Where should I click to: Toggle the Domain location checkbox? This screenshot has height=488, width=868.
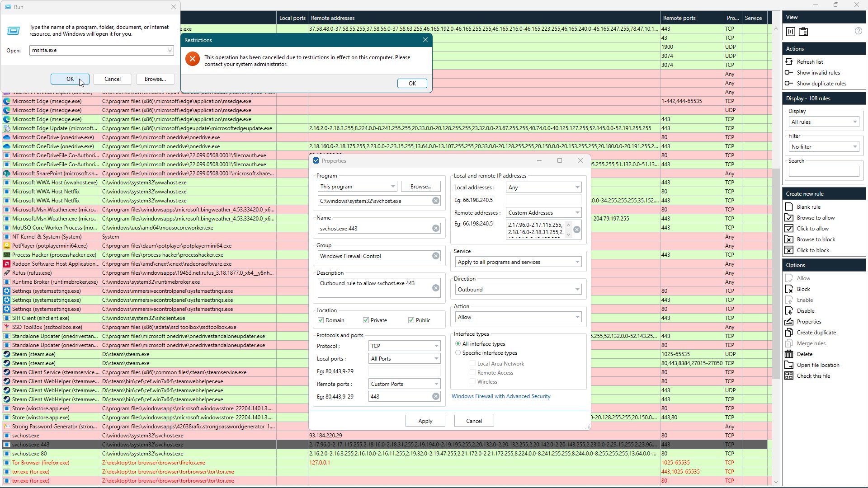point(321,320)
